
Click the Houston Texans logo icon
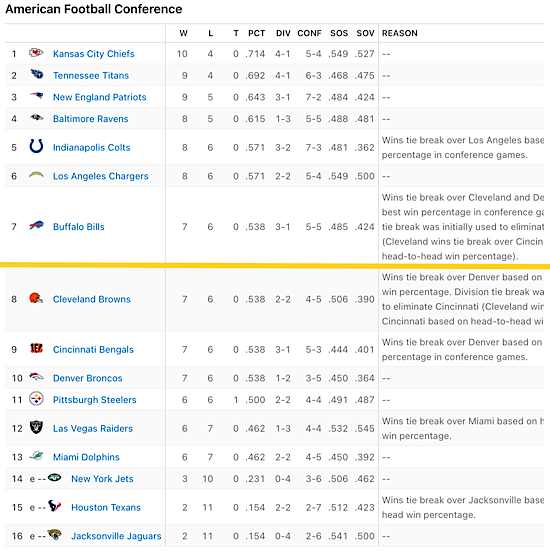click(x=54, y=506)
